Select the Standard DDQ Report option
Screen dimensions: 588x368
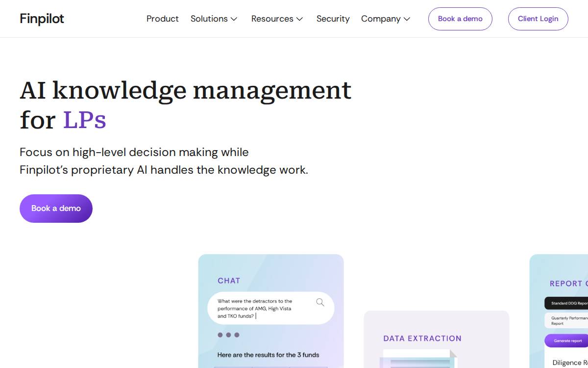tap(567, 303)
